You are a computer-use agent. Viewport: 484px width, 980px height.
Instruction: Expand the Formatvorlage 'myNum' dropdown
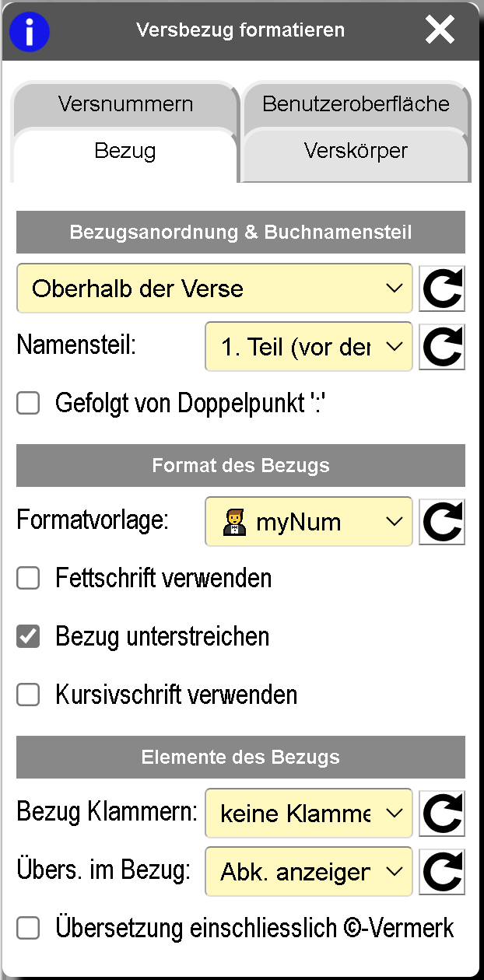click(308, 522)
